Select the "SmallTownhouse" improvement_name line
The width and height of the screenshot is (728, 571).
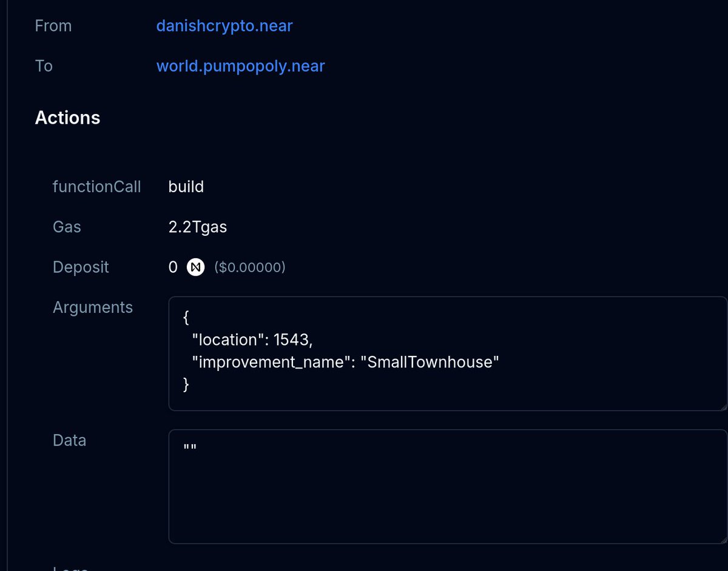(345, 362)
